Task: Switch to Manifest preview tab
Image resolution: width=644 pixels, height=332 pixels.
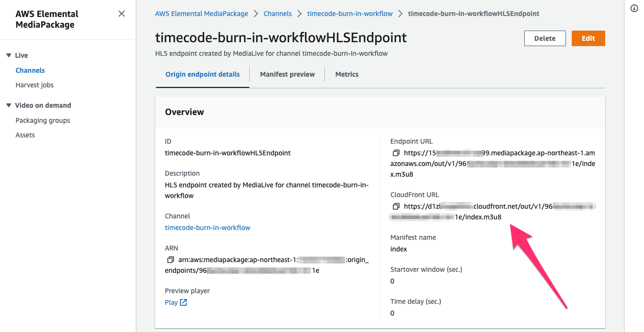Action: coord(288,74)
